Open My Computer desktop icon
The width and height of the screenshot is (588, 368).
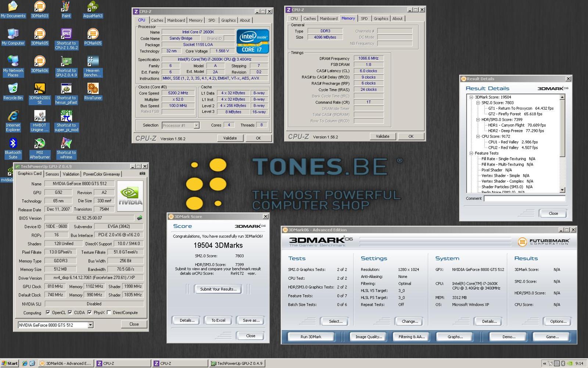tap(13, 36)
